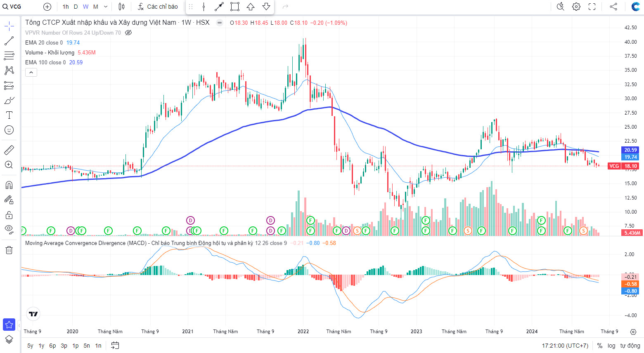Select the 3p date range

click(64, 346)
